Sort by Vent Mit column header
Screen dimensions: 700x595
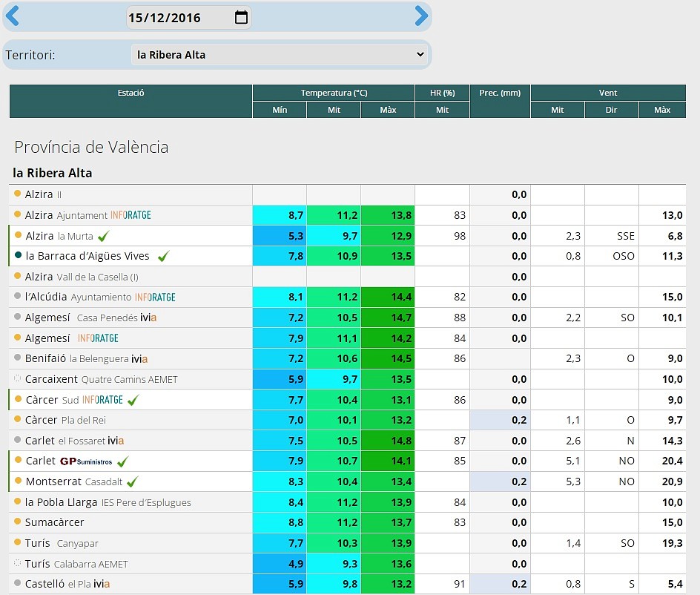(x=557, y=110)
